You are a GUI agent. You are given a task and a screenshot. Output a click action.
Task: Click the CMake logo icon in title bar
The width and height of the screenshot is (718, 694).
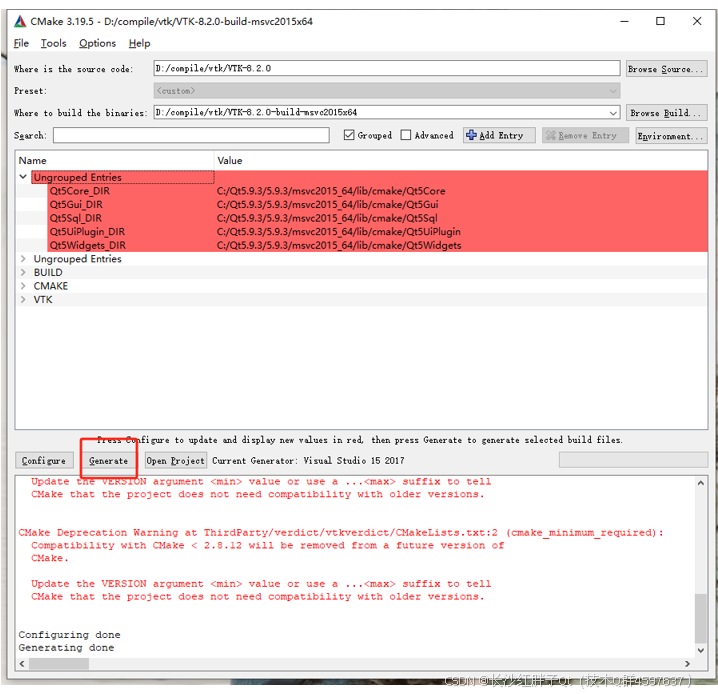[x=20, y=22]
